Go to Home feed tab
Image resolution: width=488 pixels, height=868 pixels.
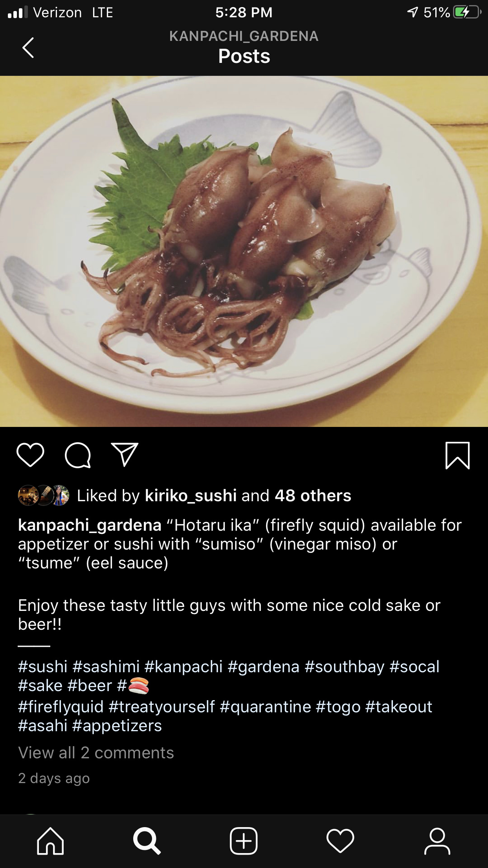50,841
